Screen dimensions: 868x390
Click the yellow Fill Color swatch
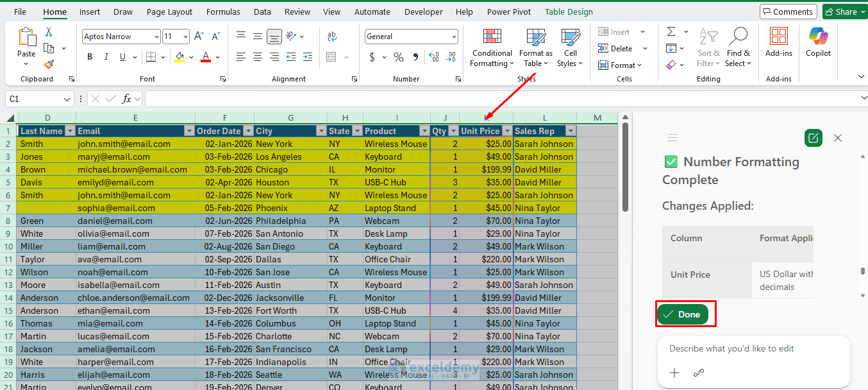pos(179,57)
